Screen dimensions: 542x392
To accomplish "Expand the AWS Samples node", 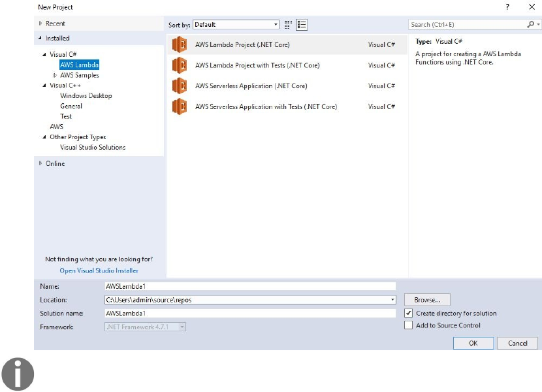I will click(55, 75).
